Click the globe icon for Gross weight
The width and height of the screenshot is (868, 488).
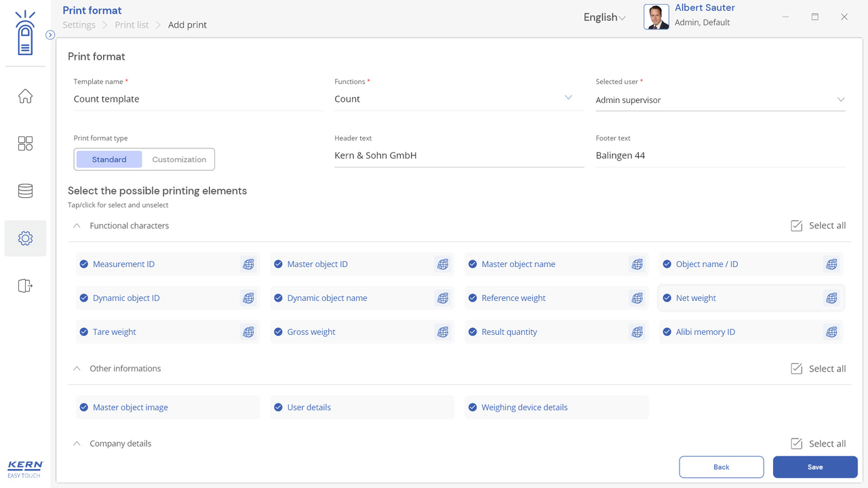coord(443,332)
